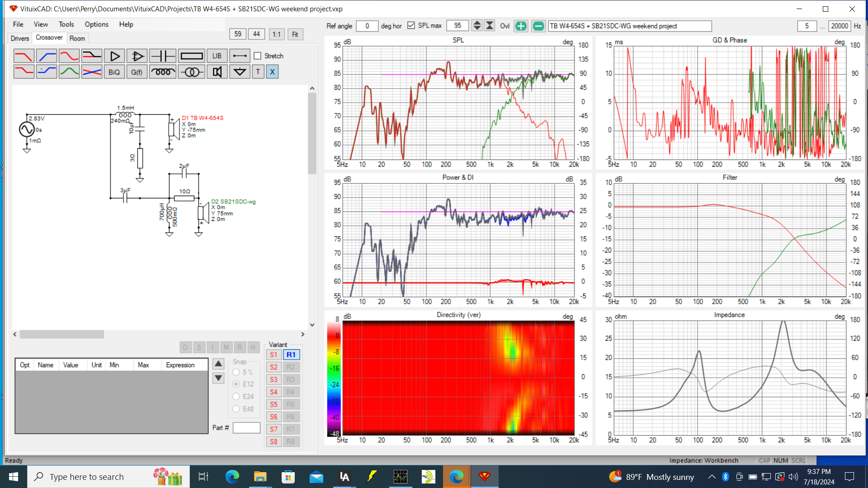This screenshot has width=868, height=488.
Task: Insert a ground symbol component
Action: point(240,72)
